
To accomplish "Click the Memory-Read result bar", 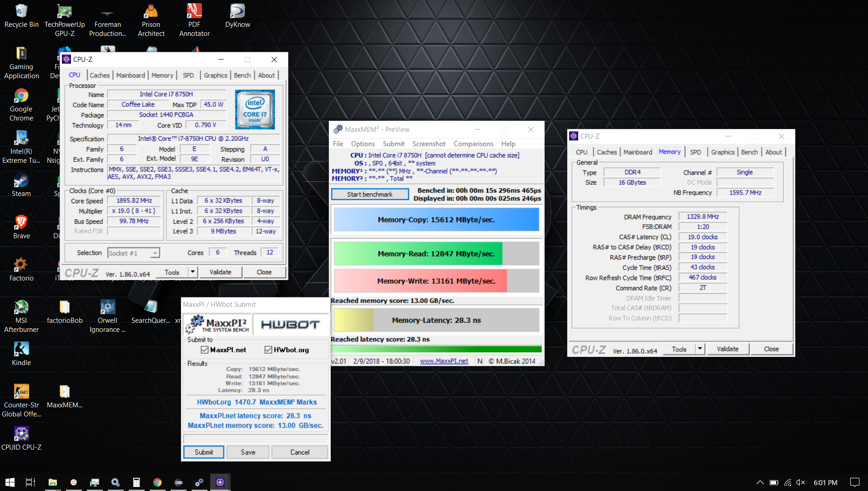I will coord(436,254).
